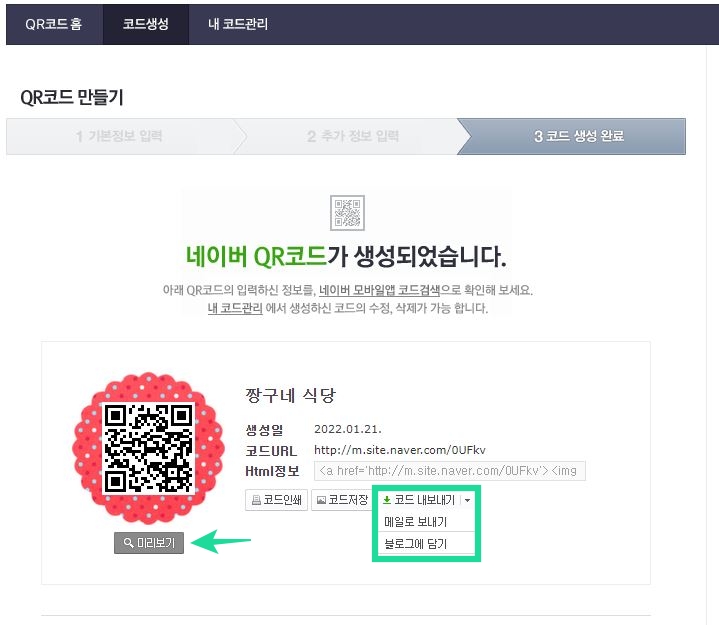Screen dimensions: 719x625
Task: Click the 코드URL http://m.site.naver.com/0UFkv text
Action: [x=399, y=450]
